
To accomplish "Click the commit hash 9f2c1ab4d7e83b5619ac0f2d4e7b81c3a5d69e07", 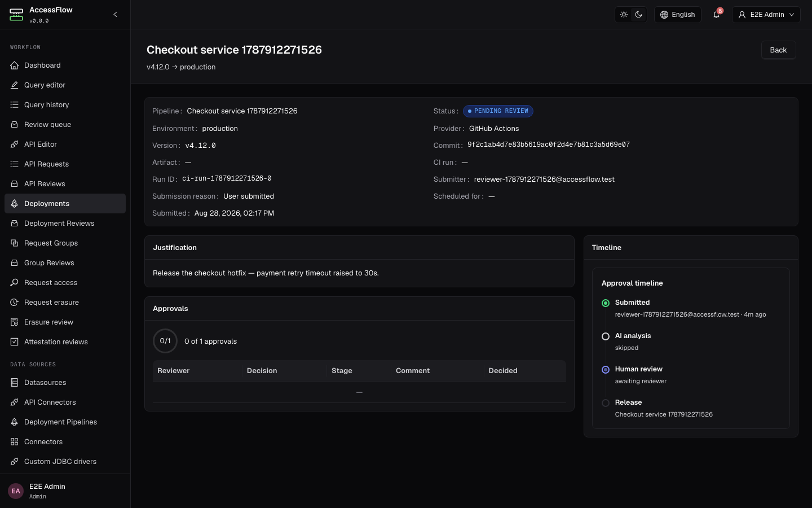I will [549, 145].
